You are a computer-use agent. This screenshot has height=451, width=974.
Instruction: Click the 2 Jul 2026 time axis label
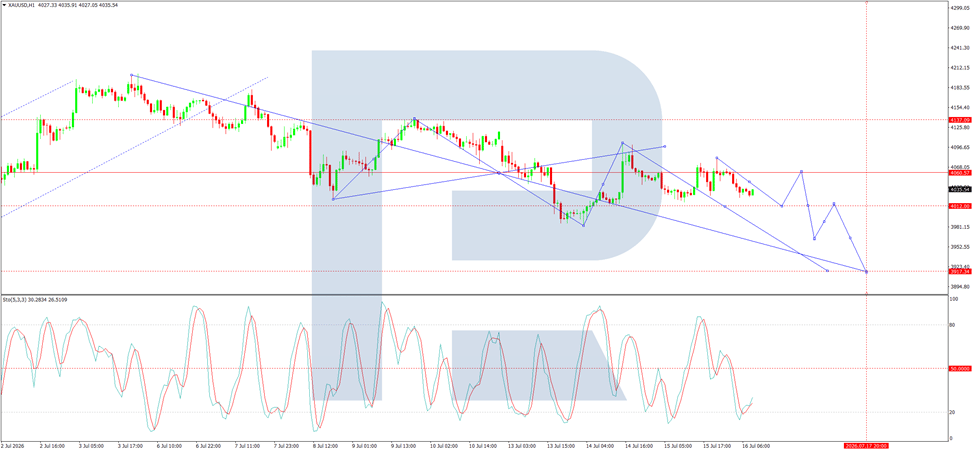click(x=14, y=445)
